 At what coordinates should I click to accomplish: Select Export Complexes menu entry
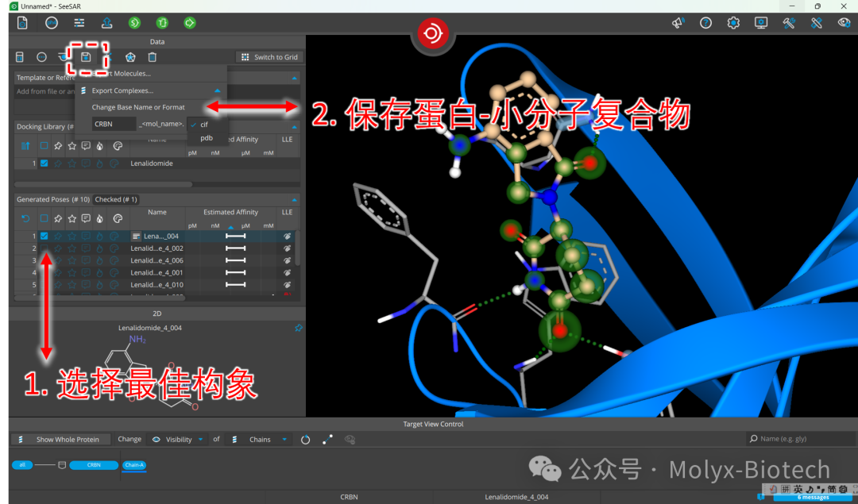(x=122, y=90)
